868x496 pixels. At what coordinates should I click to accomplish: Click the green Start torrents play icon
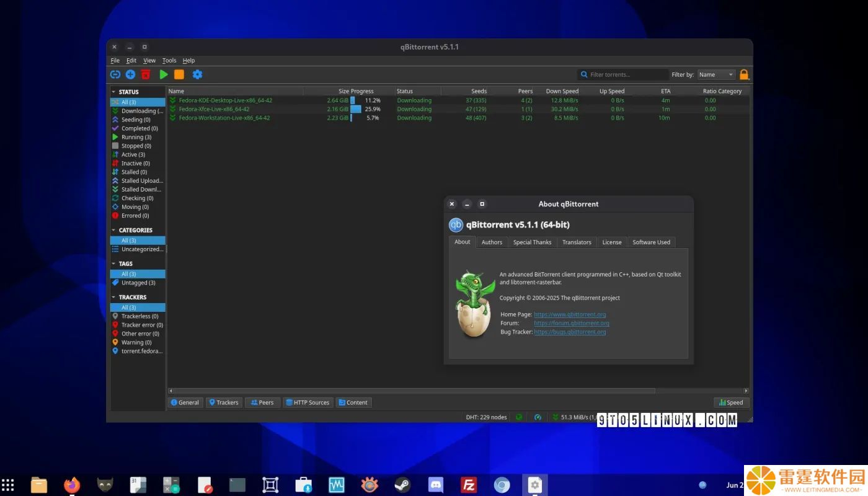(164, 74)
